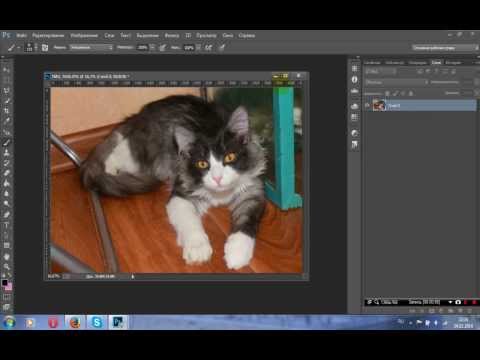The image size is (480, 360).
Task: Select the Brush tool in toolbox
Action: [6, 142]
